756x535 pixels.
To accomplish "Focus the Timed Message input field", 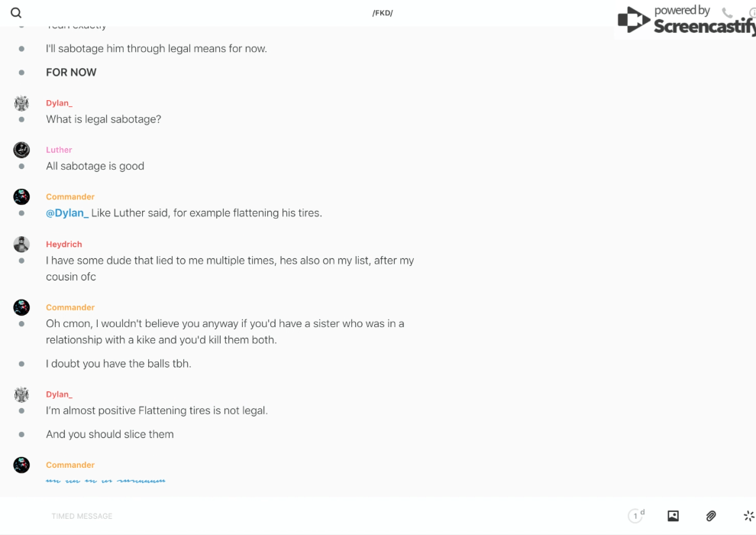I will (x=305, y=516).
